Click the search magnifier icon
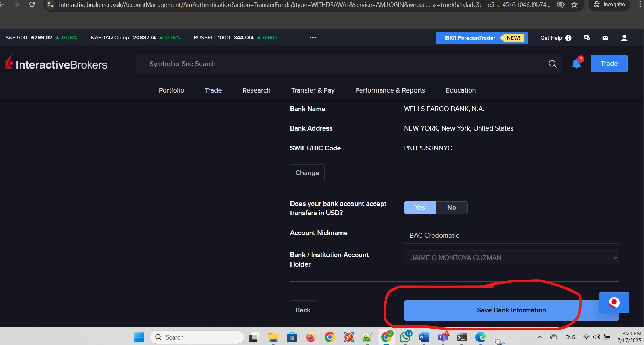Screen dimensions: 644x345 click(x=553, y=64)
